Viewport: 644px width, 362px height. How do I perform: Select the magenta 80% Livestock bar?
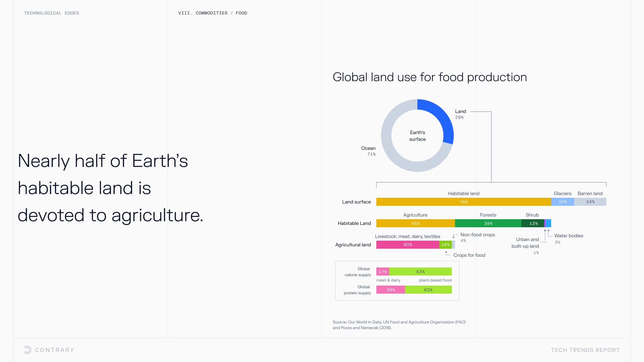[x=408, y=245]
